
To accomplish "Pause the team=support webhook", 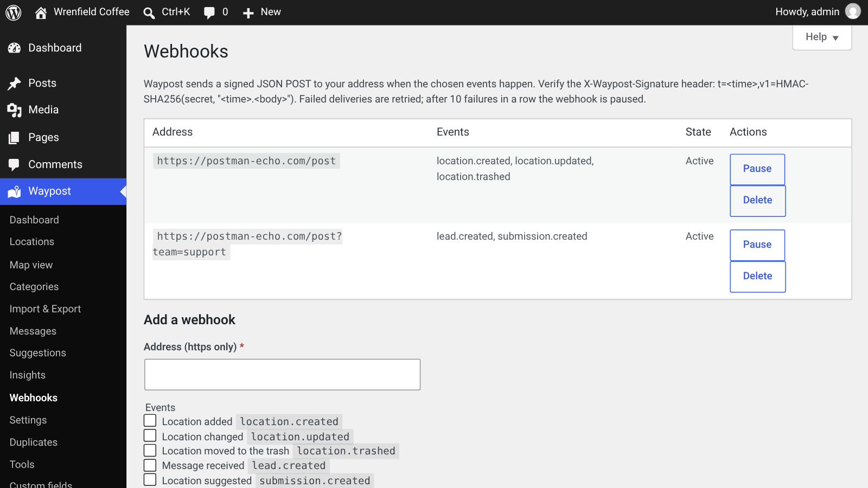I will (757, 245).
